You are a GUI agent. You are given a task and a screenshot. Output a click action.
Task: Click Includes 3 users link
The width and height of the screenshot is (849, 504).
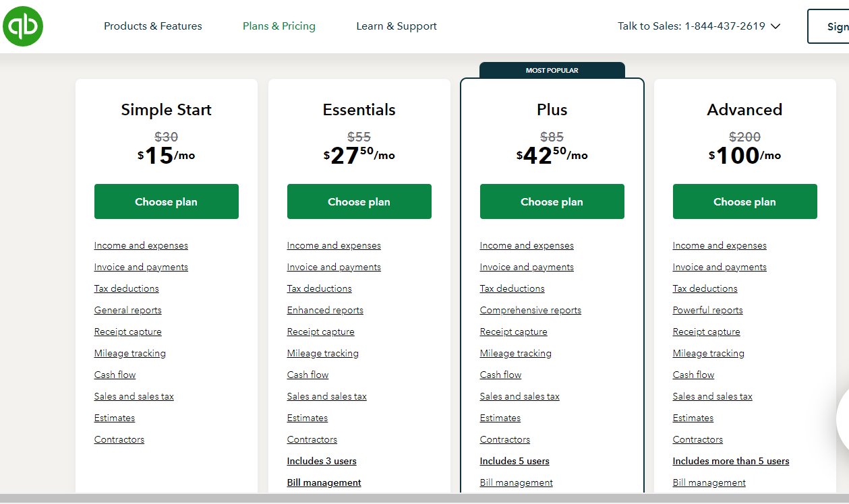[322, 461]
